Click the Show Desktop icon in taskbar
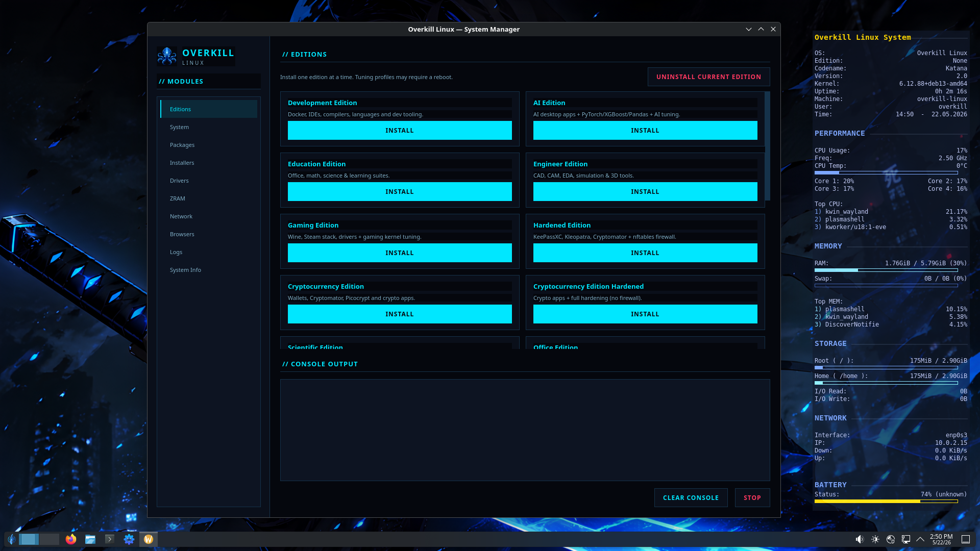 point(966,539)
